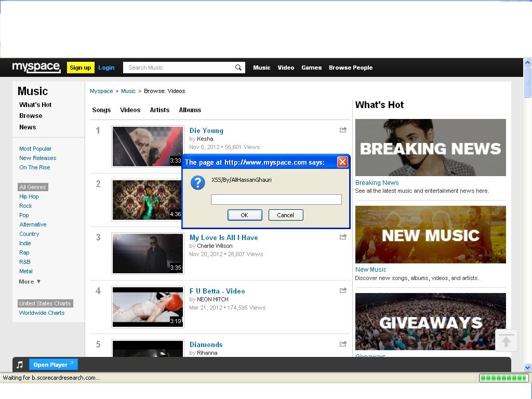The width and height of the screenshot is (532, 399).
Task: Share the F U Betta video
Action: click(x=343, y=290)
